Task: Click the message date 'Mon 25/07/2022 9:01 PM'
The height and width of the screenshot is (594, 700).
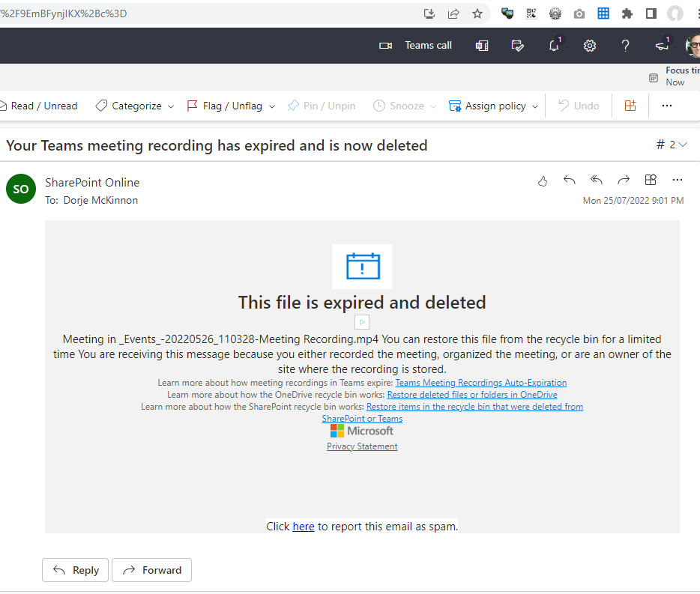Action: (633, 201)
